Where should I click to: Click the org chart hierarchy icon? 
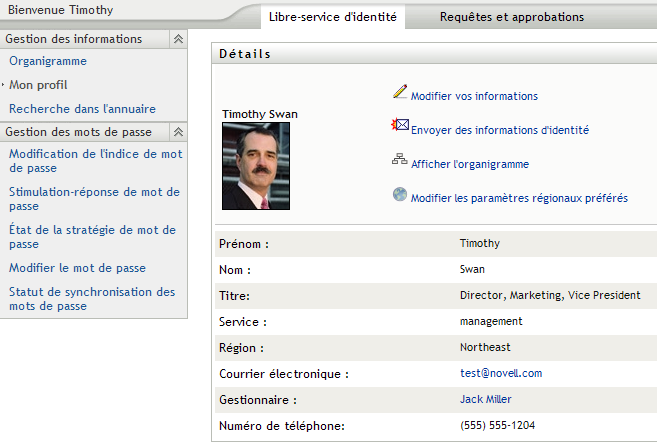[x=400, y=159]
